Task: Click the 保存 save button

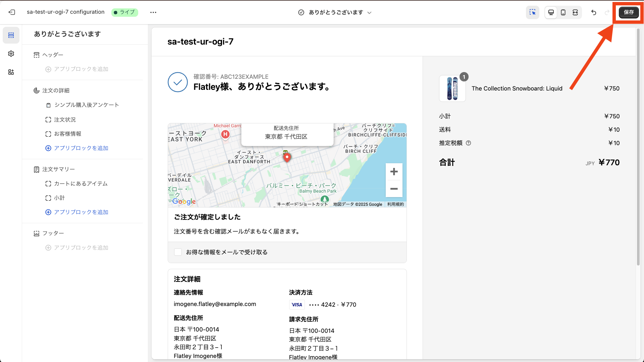Action: coord(629,12)
